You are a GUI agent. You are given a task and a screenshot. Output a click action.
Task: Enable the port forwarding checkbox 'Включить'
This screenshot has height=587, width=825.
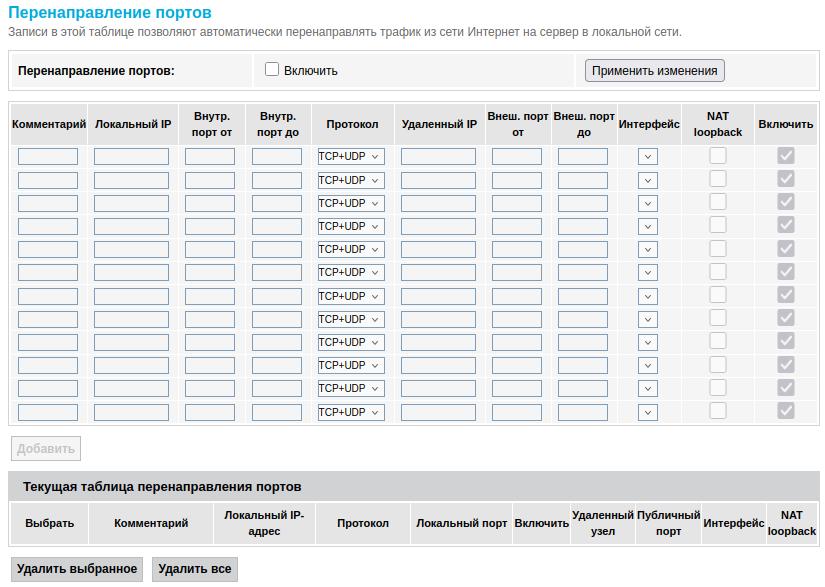pyautogui.click(x=271, y=70)
